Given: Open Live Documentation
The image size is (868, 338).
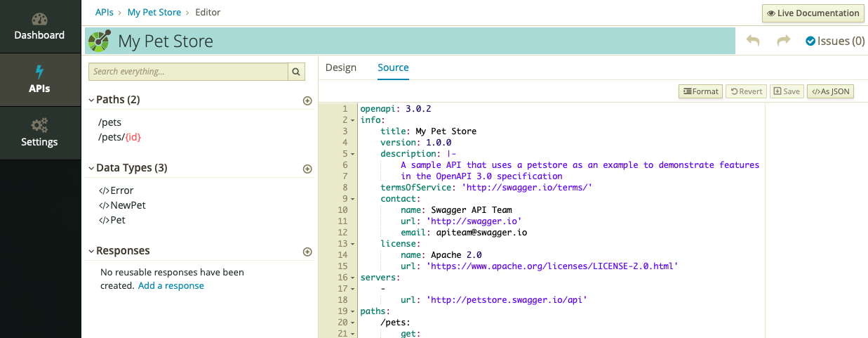Looking at the screenshot, I should (x=813, y=13).
